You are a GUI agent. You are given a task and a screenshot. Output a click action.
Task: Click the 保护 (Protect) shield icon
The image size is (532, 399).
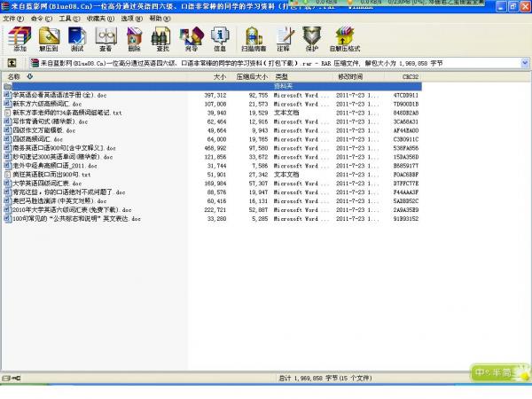tap(312, 39)
